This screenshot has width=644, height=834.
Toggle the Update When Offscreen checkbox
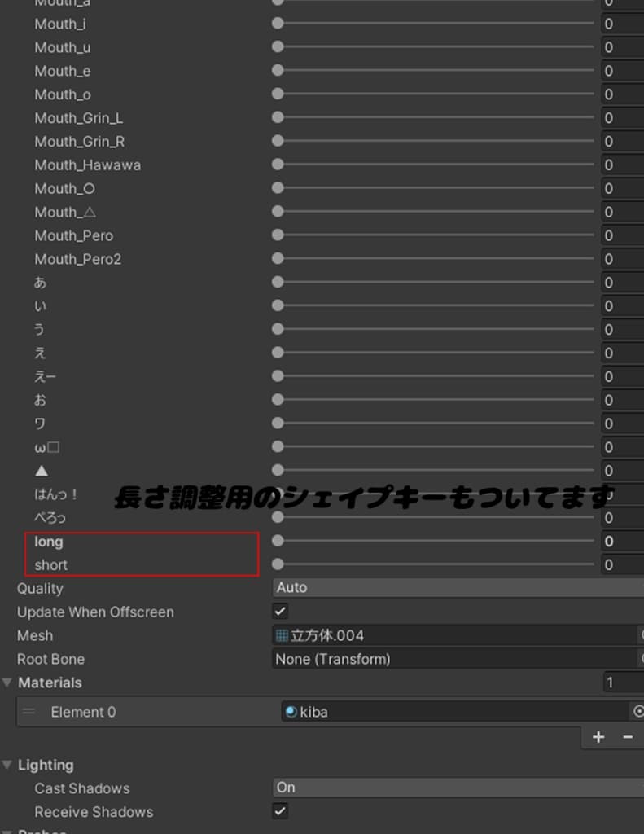(280, 611)
